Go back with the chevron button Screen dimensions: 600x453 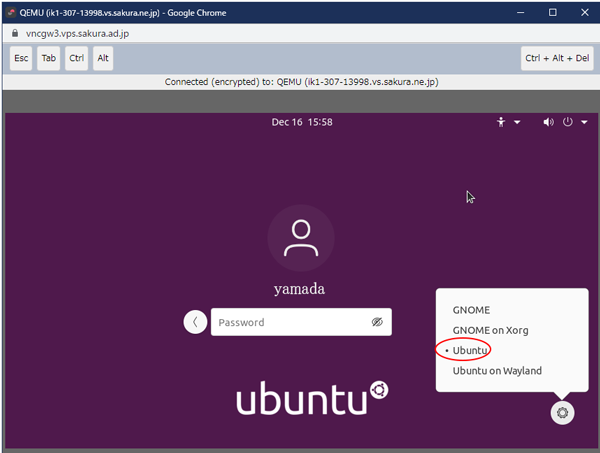point(195,322)
